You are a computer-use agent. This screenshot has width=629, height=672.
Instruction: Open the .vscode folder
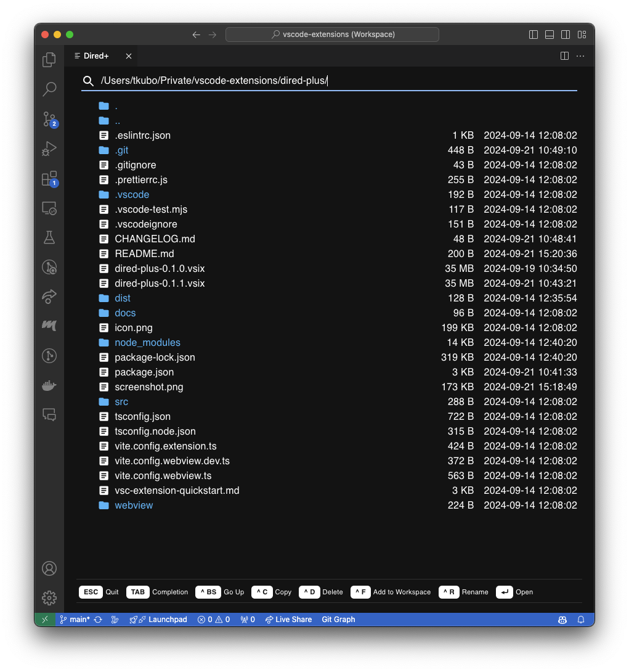coord(337,195)
